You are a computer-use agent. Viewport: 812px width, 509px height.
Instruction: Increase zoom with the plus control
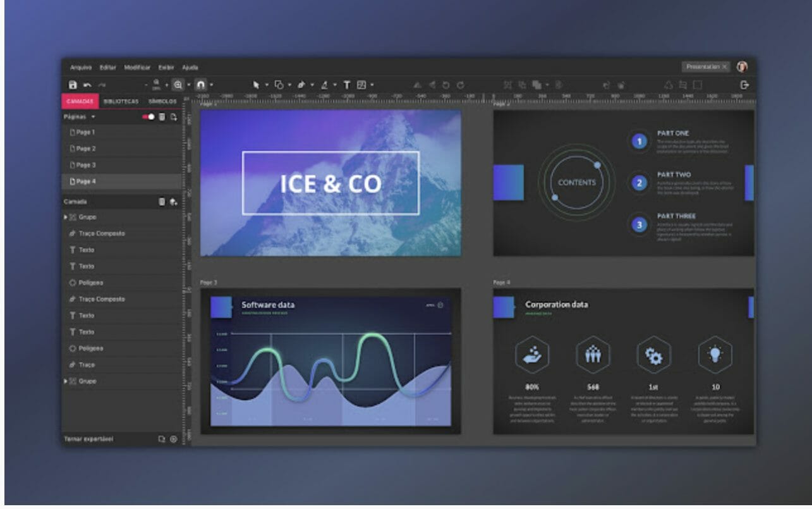click(166, 83)
